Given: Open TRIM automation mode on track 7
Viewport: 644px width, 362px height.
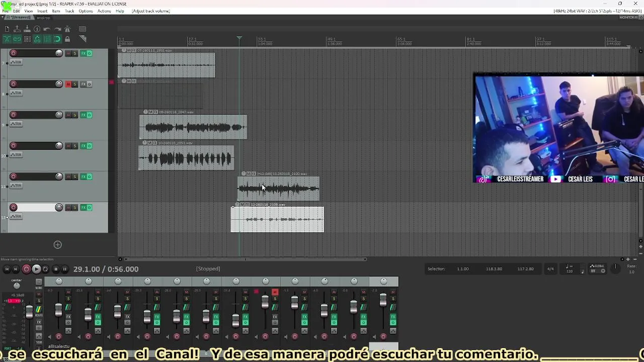Looking at the screenshot, I should [x=17, y=62].
